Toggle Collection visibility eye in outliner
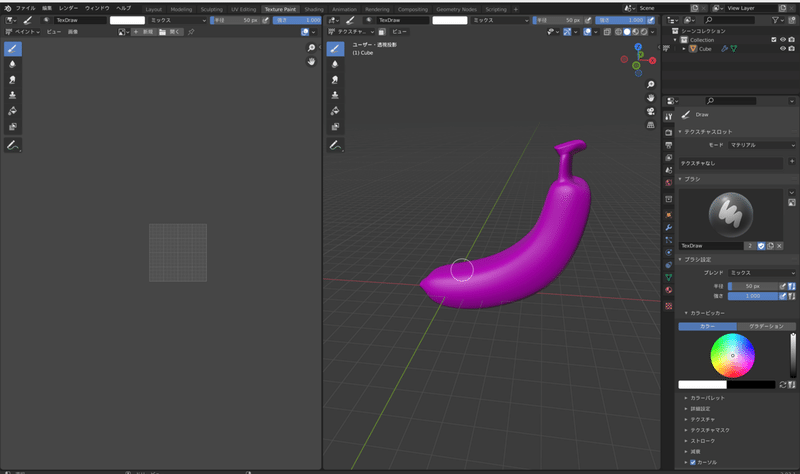Screen dimensions: 800x474 click(x=783, y=40)
